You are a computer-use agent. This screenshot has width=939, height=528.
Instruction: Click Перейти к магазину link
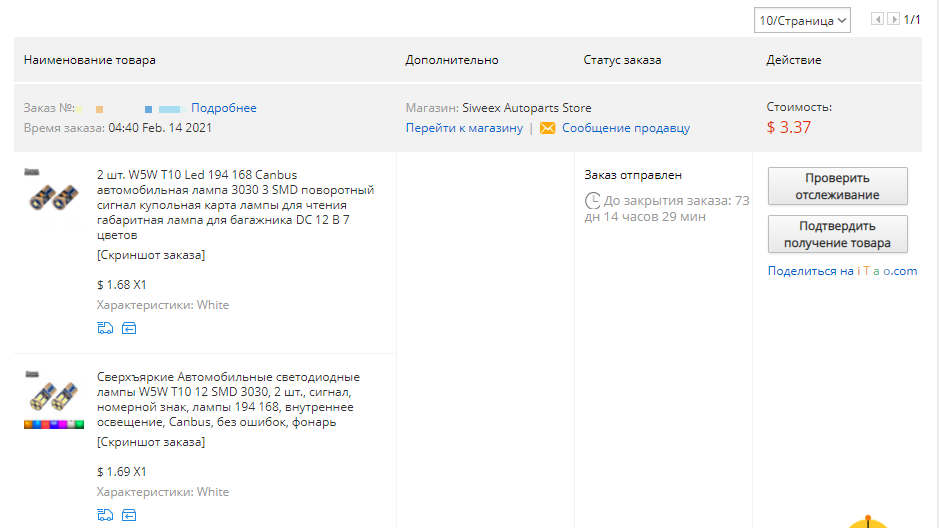tap(464, 128)
